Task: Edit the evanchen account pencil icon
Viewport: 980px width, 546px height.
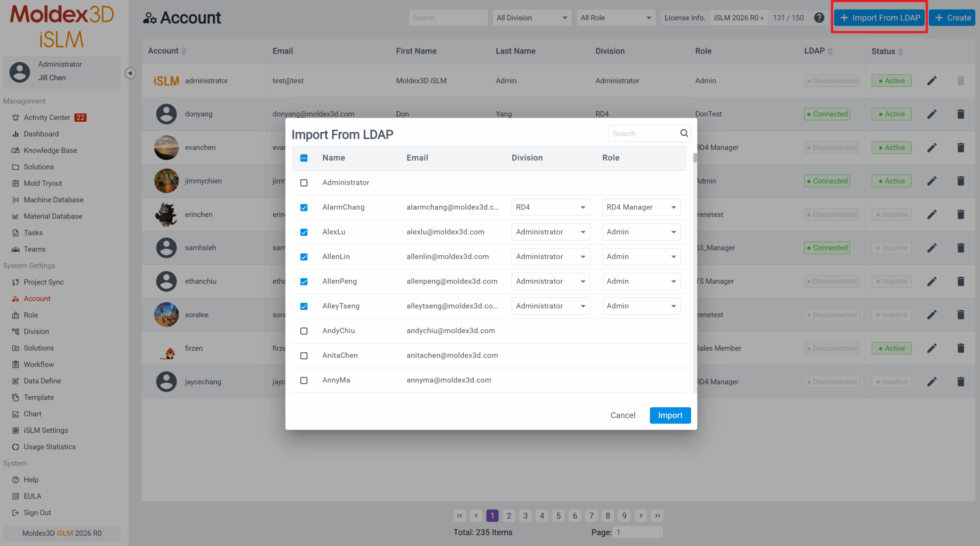Action: click(x=932, y=147)
